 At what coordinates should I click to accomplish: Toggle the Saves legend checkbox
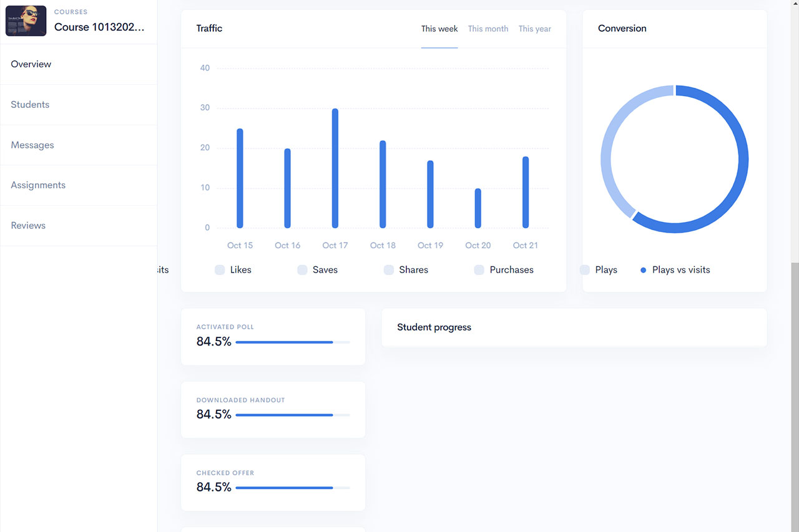coord(302,270)
